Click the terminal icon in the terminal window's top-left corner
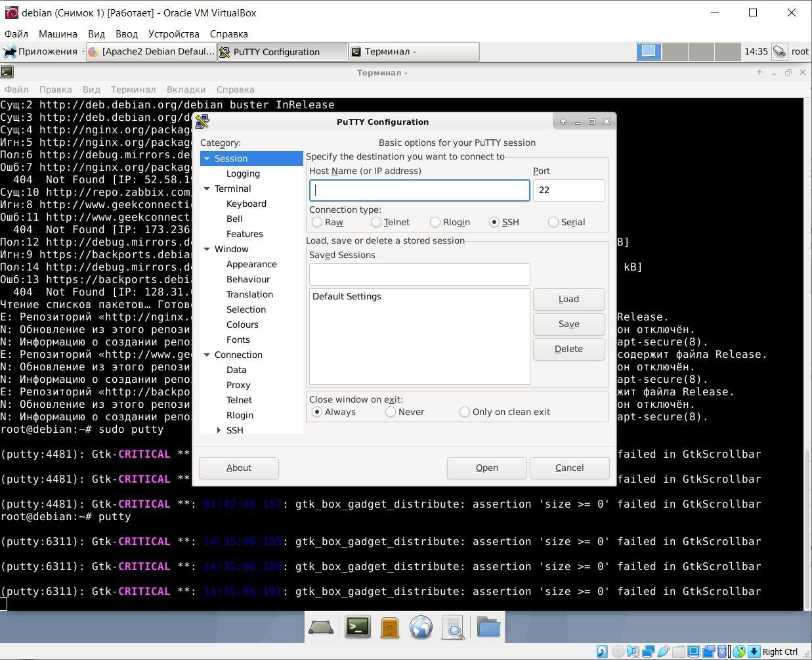812x660 pixels. 7,72
